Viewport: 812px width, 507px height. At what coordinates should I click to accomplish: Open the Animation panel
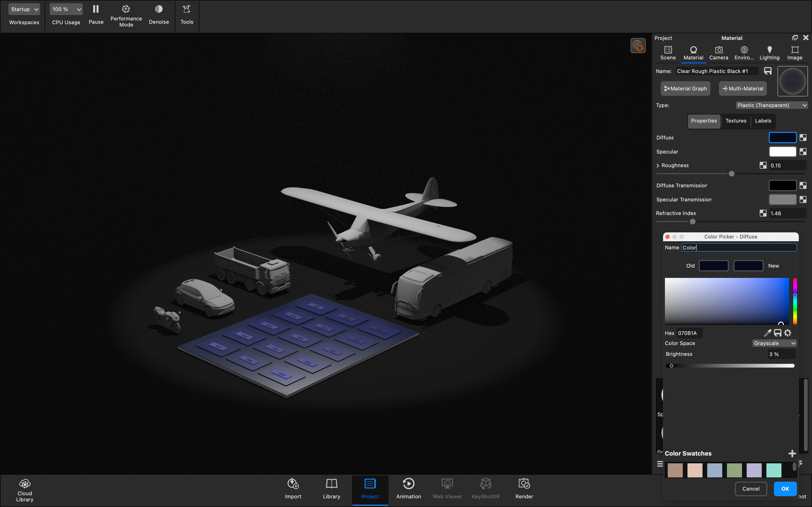[408, 484]
